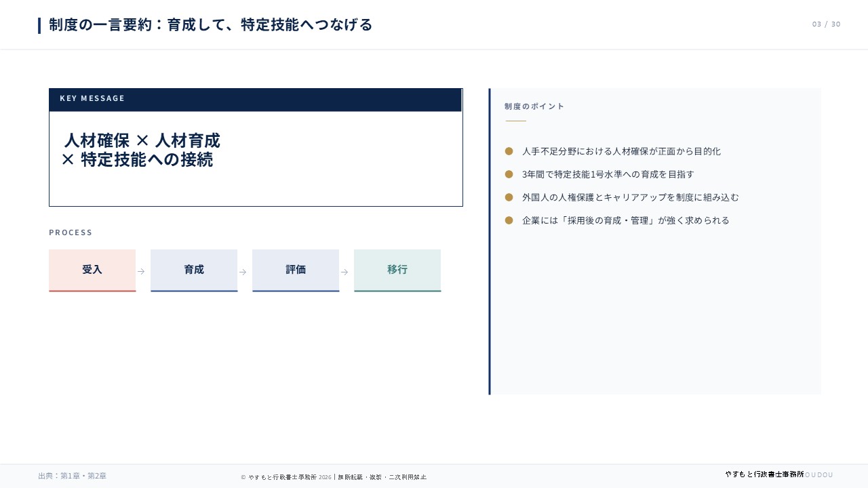Click the bullet 人手不足分野における人材確保が正面から目的化
Viewport: 868px width, 488px height.
click(621, 151)
